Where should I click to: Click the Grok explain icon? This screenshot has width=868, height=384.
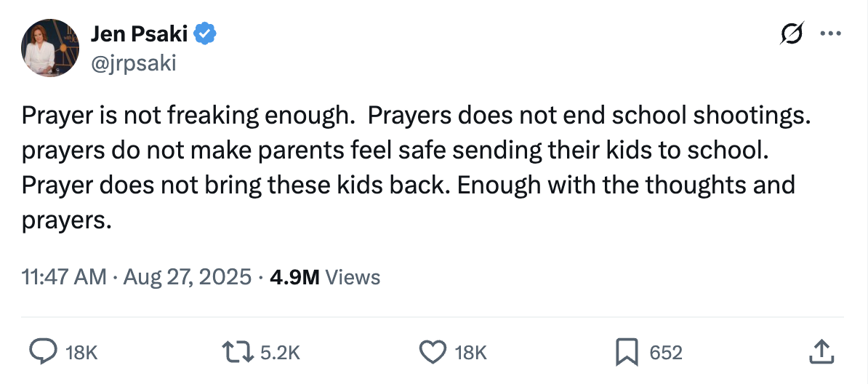click(x=792, y=34)
